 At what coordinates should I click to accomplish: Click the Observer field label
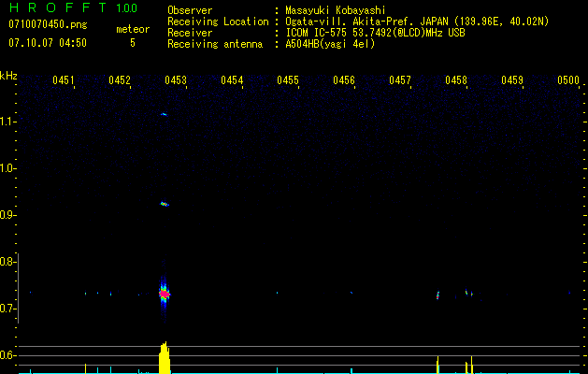point(190,10)
